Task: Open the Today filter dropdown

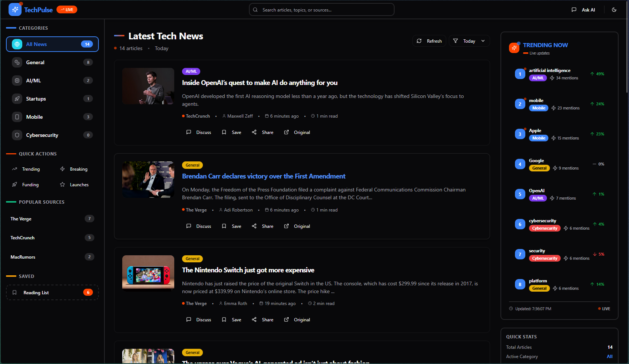Action: (469, 41)
